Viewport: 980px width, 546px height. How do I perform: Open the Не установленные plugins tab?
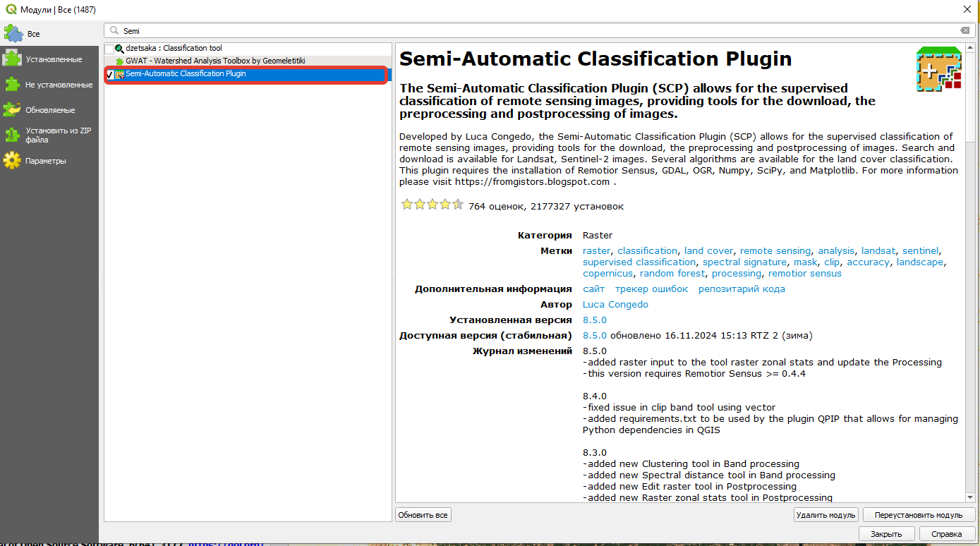[x=49, y=85]
